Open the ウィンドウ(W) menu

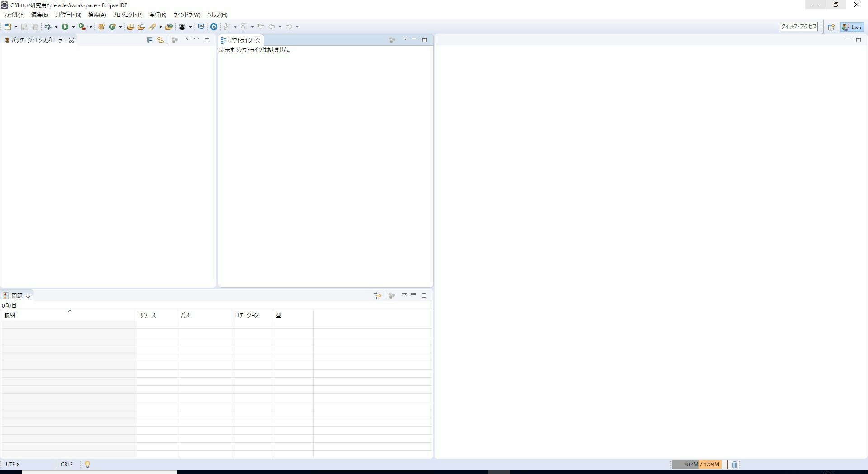click(187, 15)
